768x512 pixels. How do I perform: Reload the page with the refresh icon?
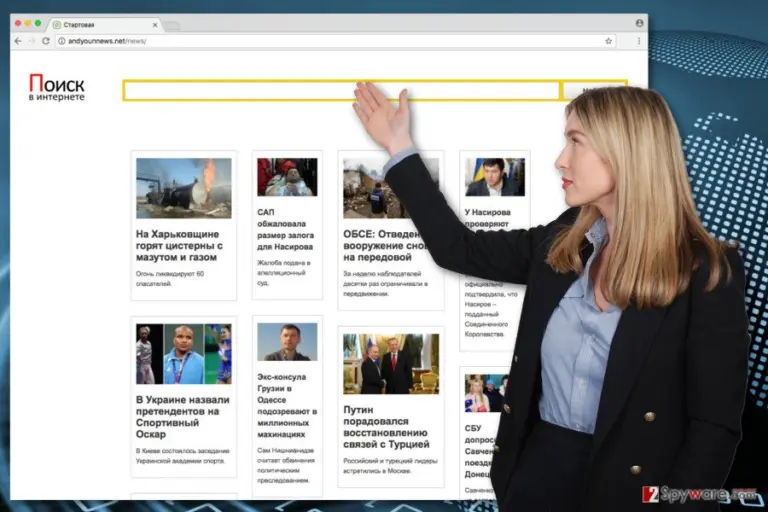click(x=46, y=41)
